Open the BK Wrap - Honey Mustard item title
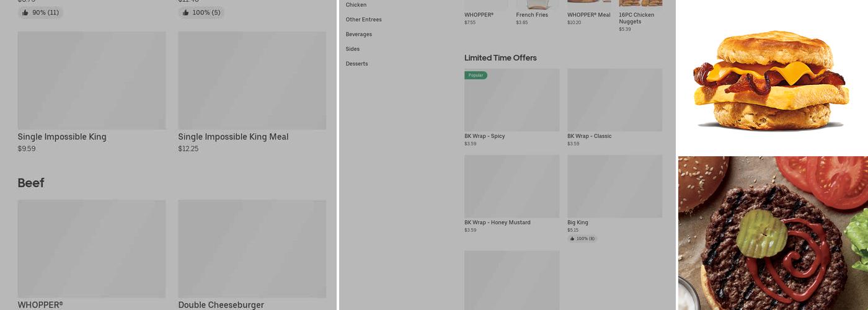This screenshot has height=310, width=868. pos(497,223)
